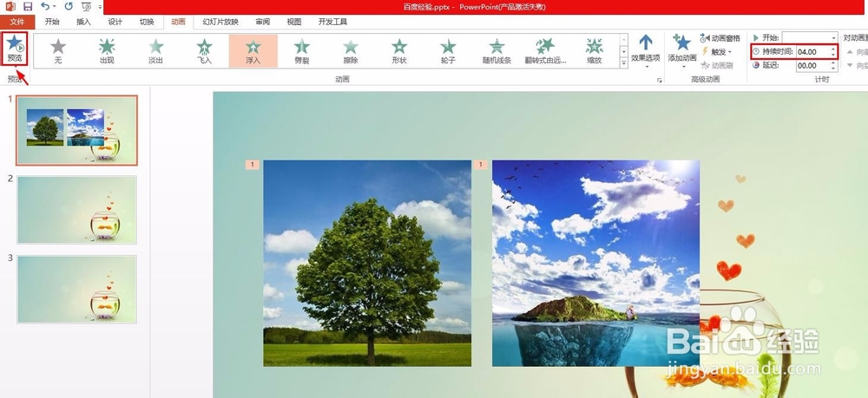Apply the 缩放 zoom animation

click(594, 51)
